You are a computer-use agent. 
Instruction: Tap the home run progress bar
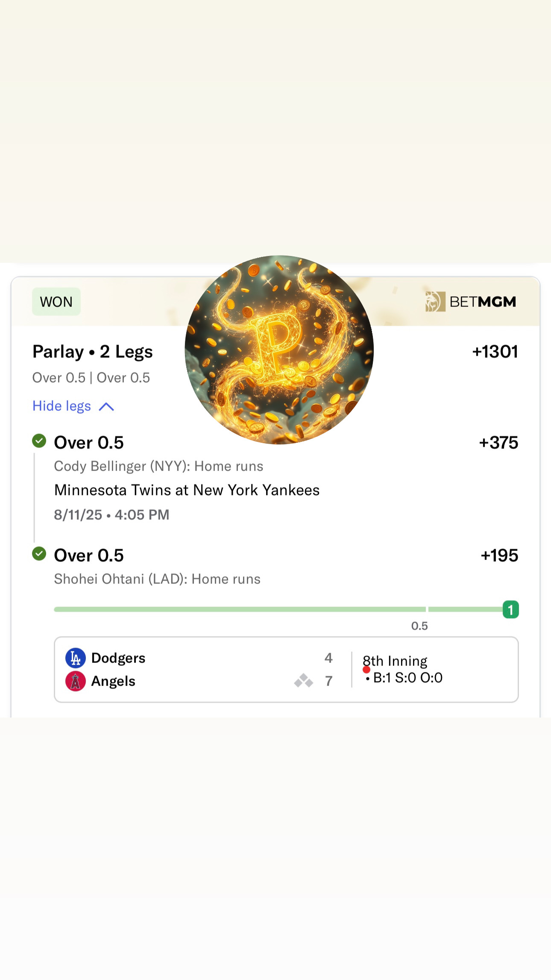click(x=239, y=609)
